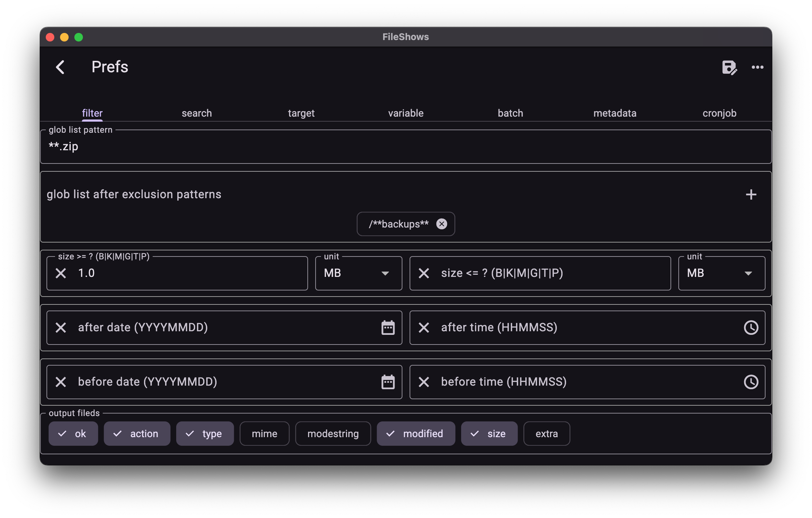
Task: Open the calendar picker for after date
Action: click(x=388, y=328)
